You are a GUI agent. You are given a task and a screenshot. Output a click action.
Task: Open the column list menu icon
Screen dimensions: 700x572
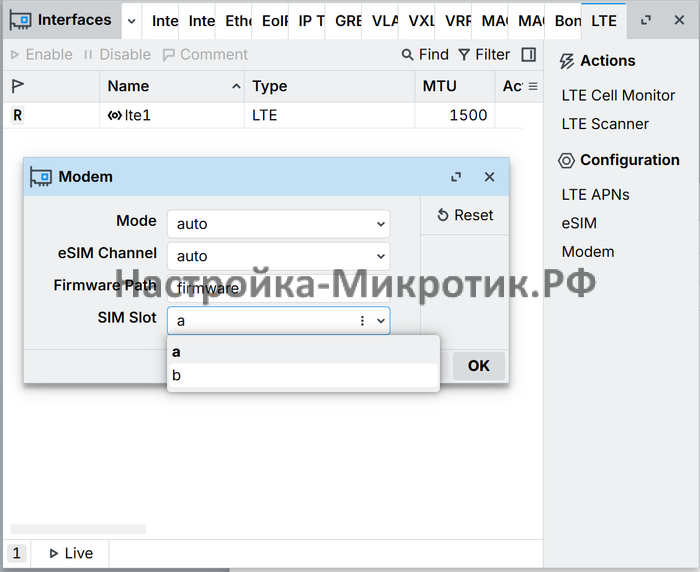[533, 86]
